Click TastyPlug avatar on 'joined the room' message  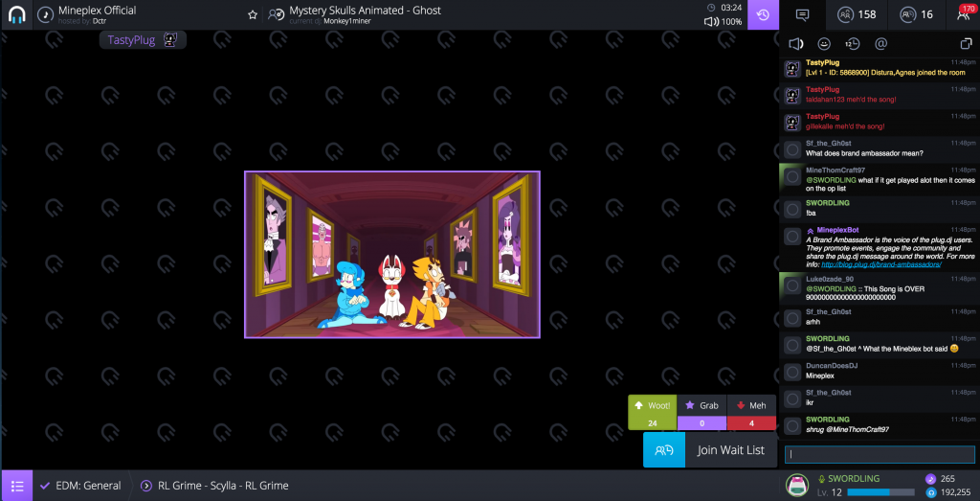[x=792, y=69]
